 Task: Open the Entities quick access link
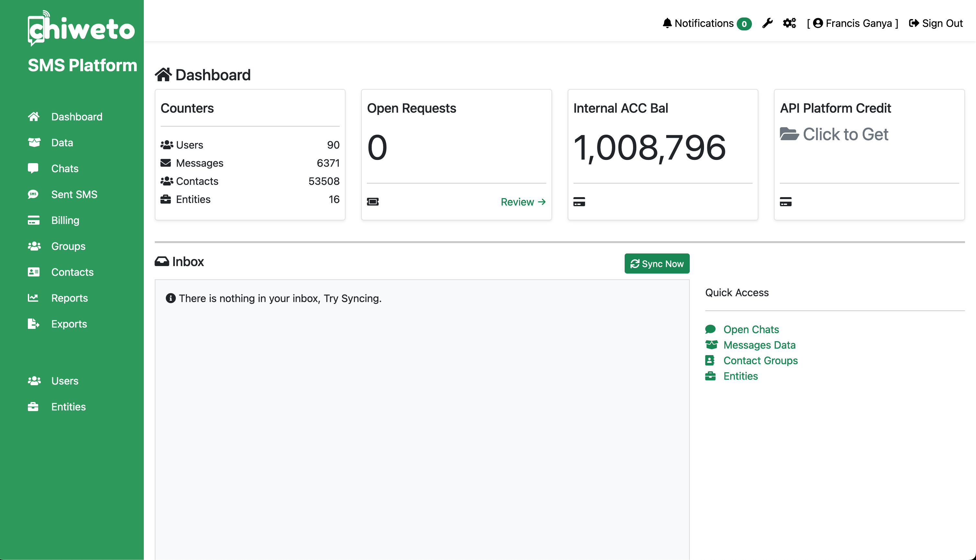(x=741, y=376)
